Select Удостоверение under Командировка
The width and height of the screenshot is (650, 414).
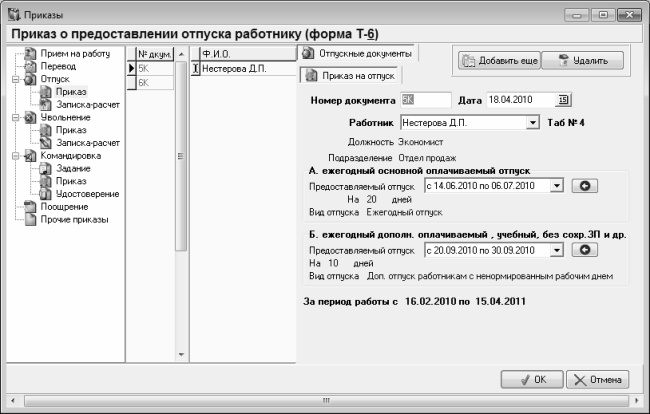pos(82,194)
